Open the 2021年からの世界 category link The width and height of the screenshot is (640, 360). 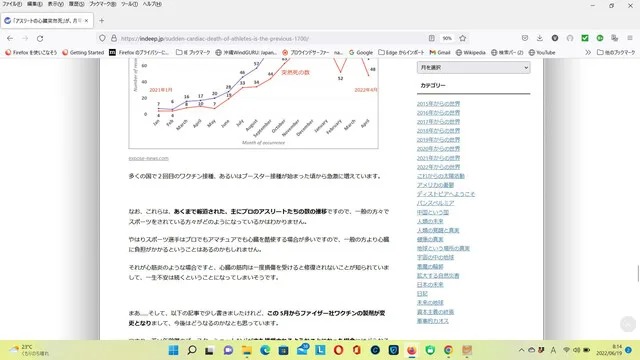(x=438, y=158)
